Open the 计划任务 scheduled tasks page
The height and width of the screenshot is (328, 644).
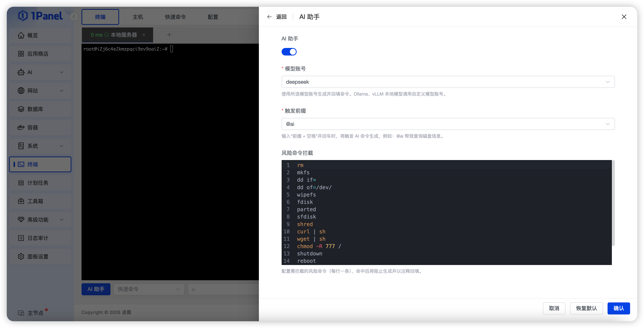coord(38,183)
